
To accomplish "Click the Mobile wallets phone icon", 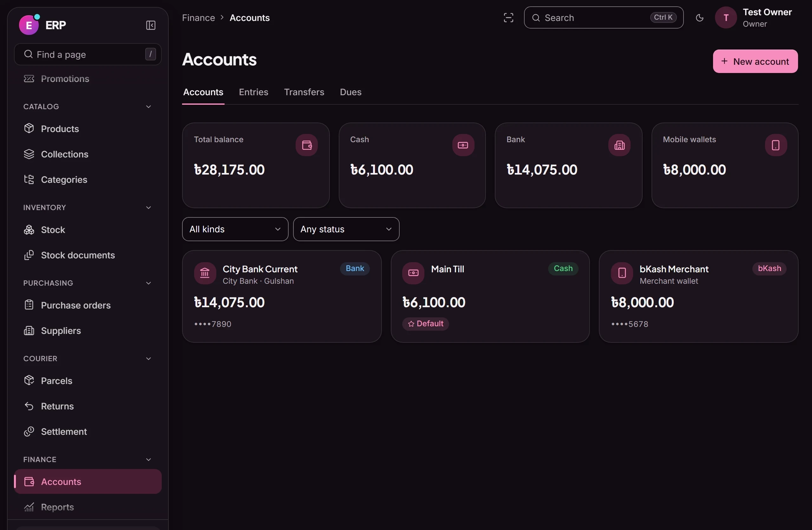I will [776, 145].
